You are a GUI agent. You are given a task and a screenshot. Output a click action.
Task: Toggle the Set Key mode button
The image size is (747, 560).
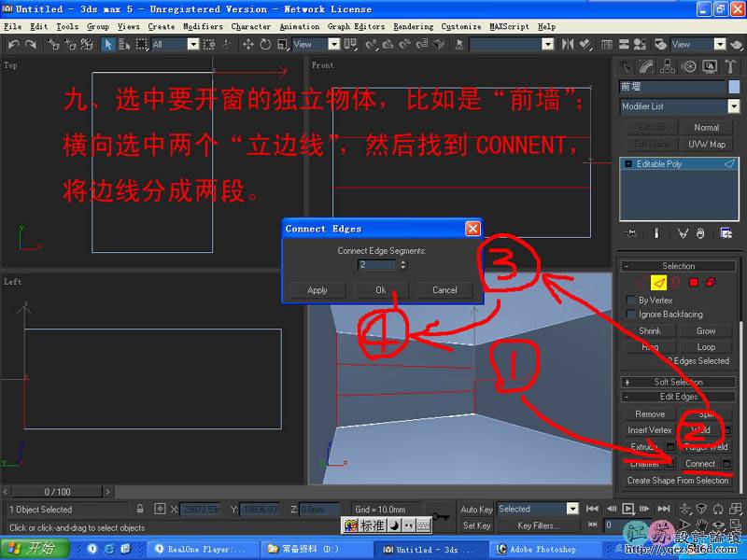tap(476, 525)
